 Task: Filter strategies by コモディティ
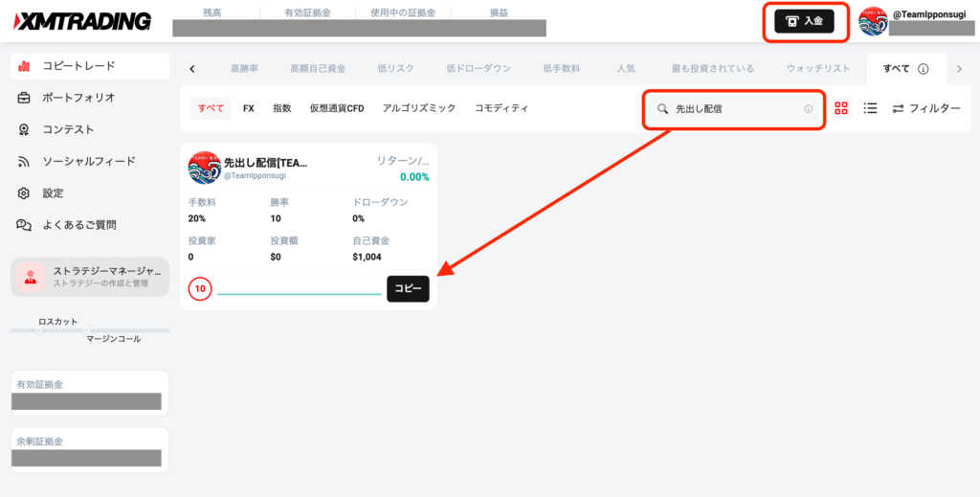[x=501, y=108]
